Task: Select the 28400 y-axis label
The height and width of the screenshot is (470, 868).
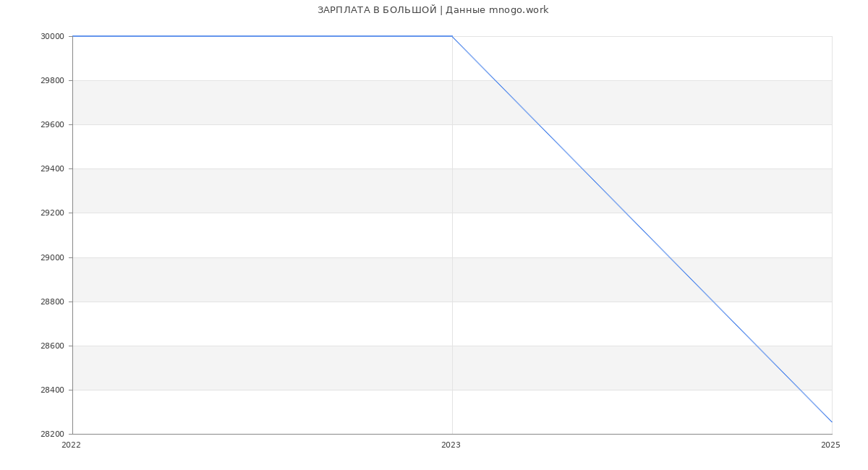Action: click(52, 390)
